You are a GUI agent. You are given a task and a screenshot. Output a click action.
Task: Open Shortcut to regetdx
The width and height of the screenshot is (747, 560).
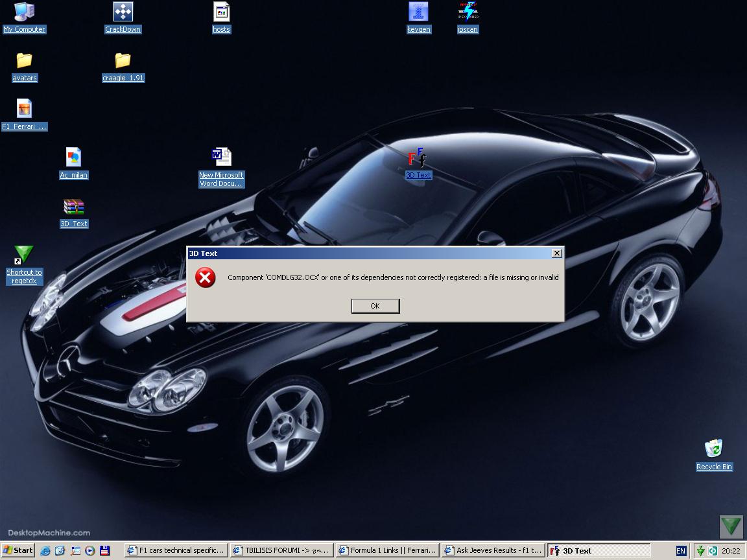(x=23, y=254)
